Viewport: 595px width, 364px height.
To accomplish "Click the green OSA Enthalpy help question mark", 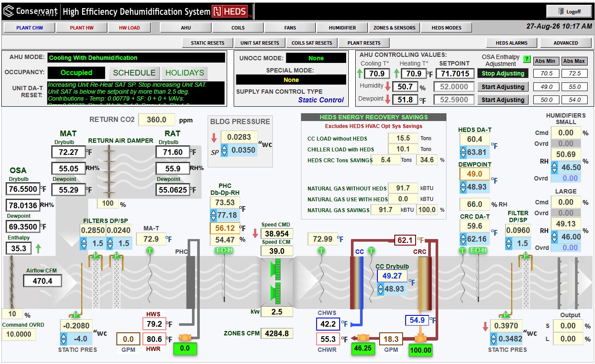I will 527,59.
